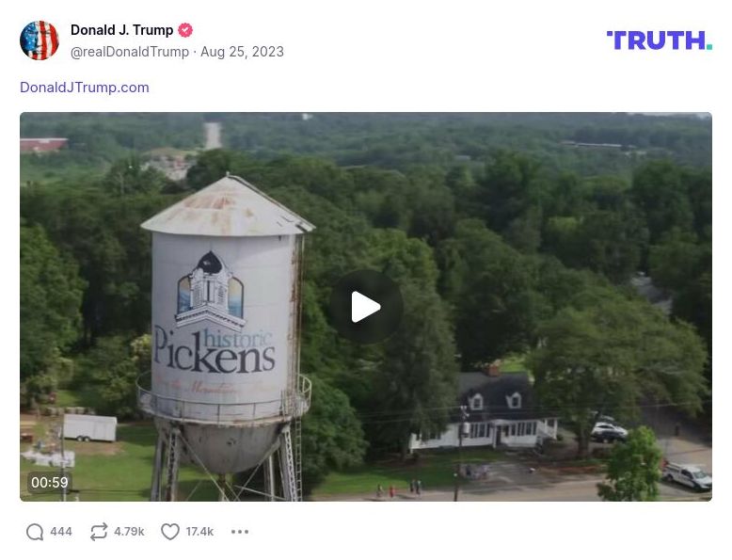Open the DonaldJTrump.com link
The image size is (732, 560).
point(85,88)
